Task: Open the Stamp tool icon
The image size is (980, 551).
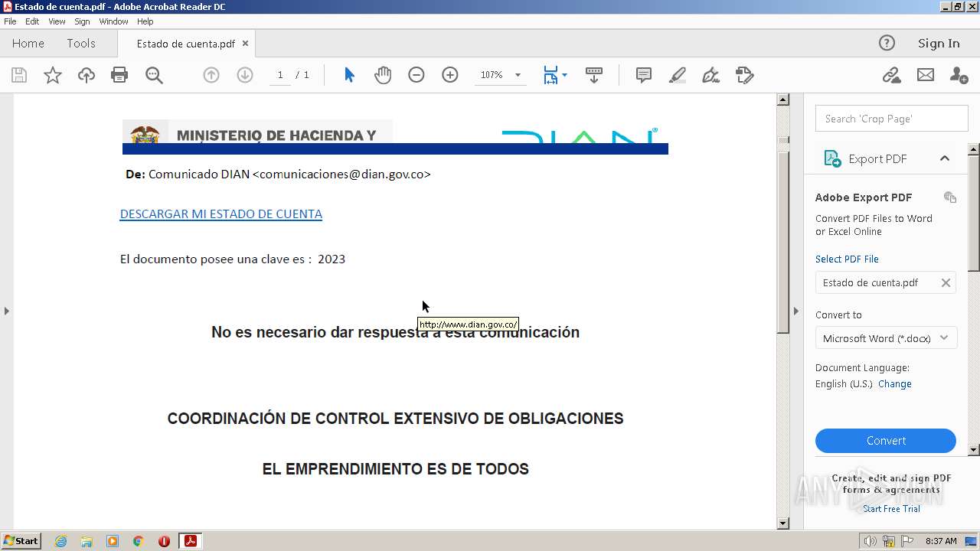Action: 744,75
